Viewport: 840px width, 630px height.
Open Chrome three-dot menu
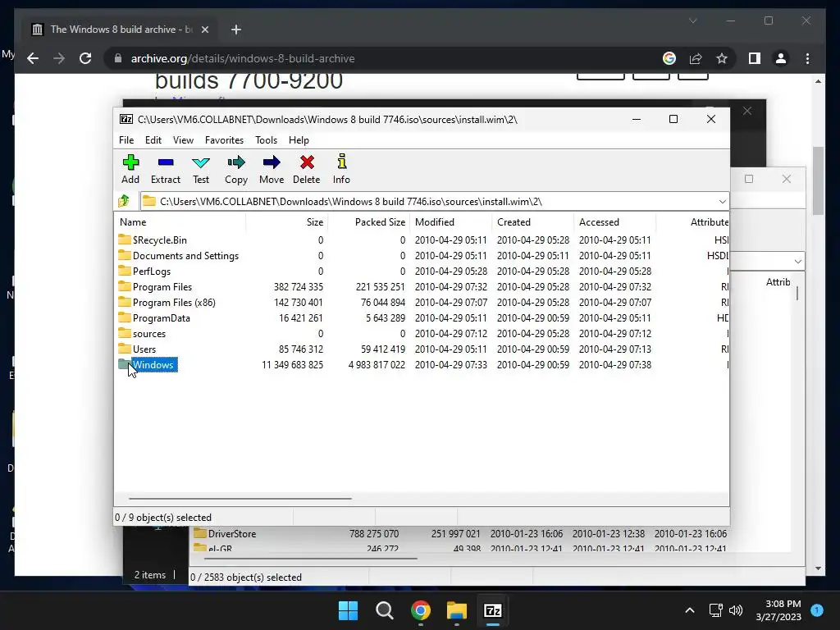807,58
